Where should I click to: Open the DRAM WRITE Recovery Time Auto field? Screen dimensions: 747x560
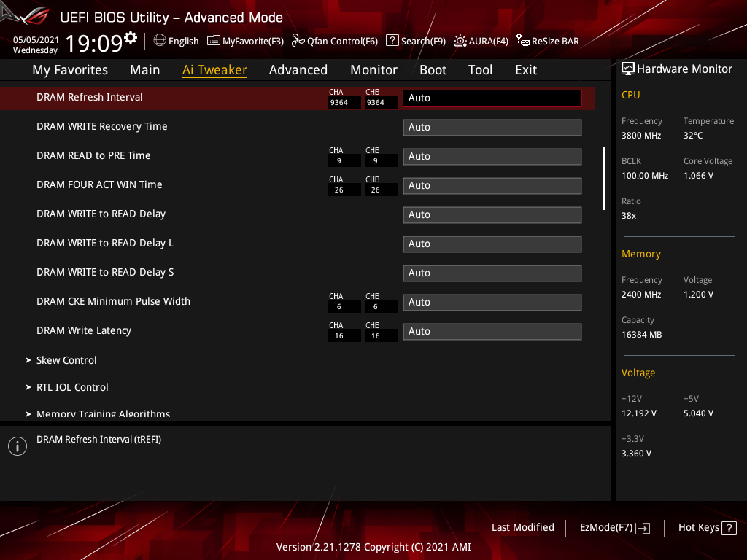(492, 127)
